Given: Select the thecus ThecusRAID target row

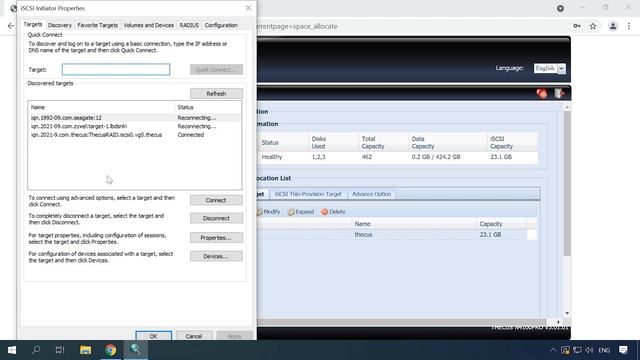Looking at the screenshot, I should point(135,135).
